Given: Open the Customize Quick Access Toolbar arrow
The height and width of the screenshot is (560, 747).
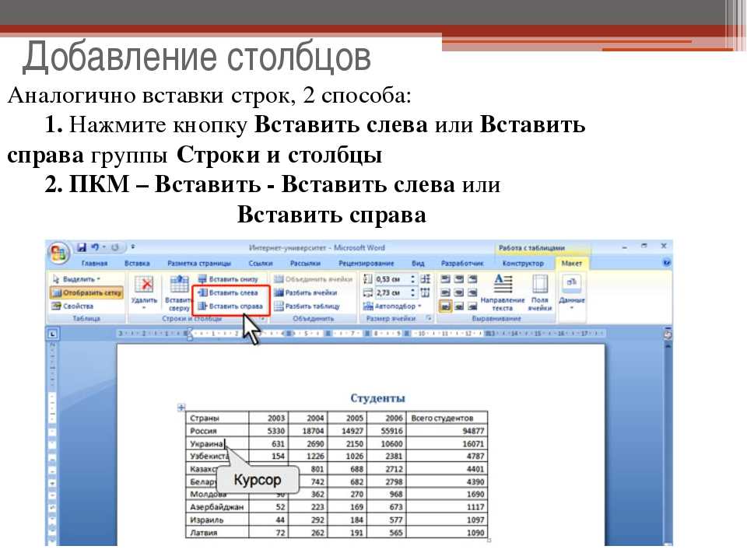Looking at the screenshot, I should tap(133, 247).
